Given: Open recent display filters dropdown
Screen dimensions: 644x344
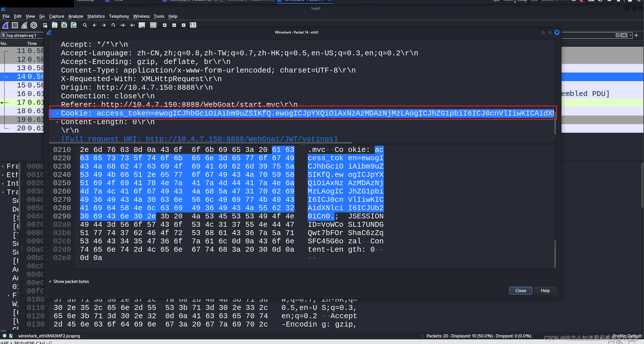Looking at the screenshot, I should (x=631, y=35).
